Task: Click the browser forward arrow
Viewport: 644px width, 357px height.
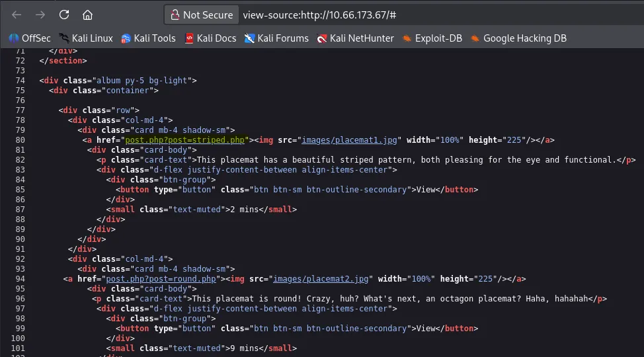Action: pos(40,15)
